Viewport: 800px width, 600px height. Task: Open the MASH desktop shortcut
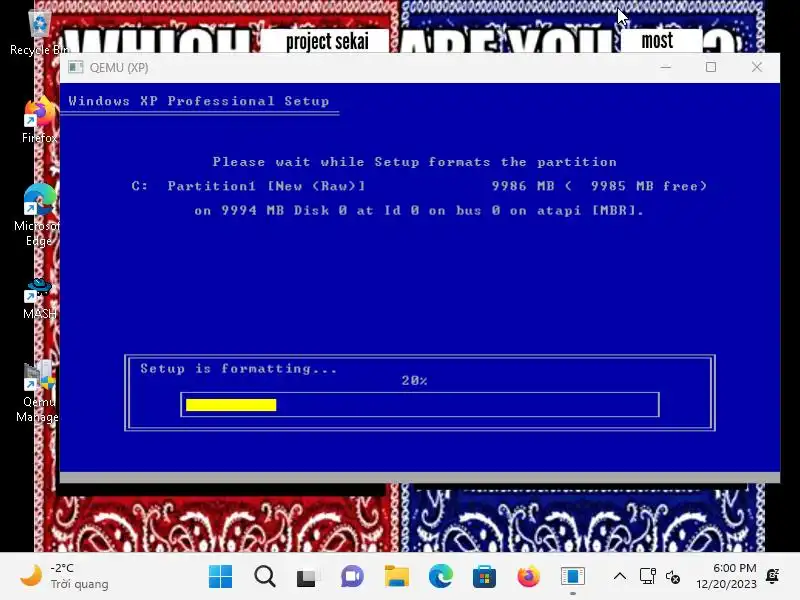(x=39, y=298)
